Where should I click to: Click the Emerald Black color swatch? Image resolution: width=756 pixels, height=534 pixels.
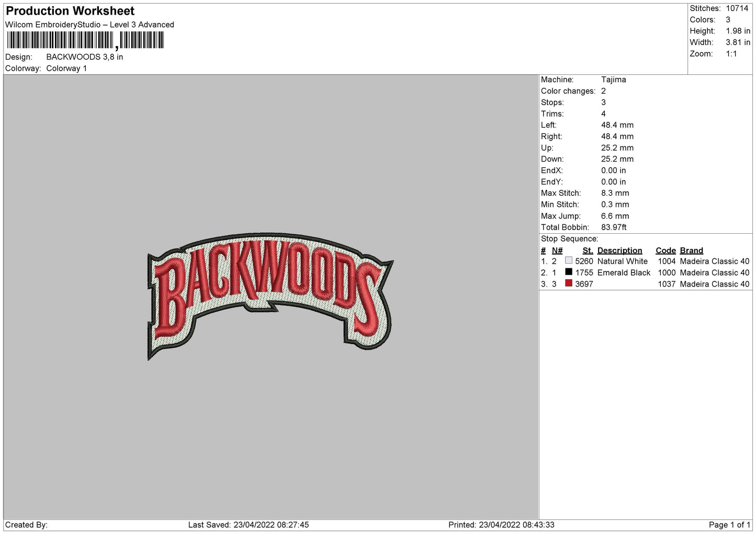pyautogui.click(x=569, y=272)
